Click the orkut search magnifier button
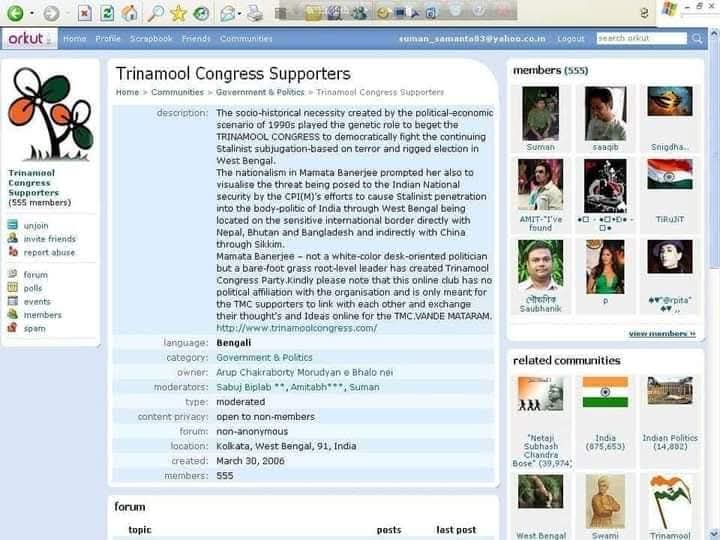Image resolution: width=720 pixels, height=540 pixels. coord(697,39)
